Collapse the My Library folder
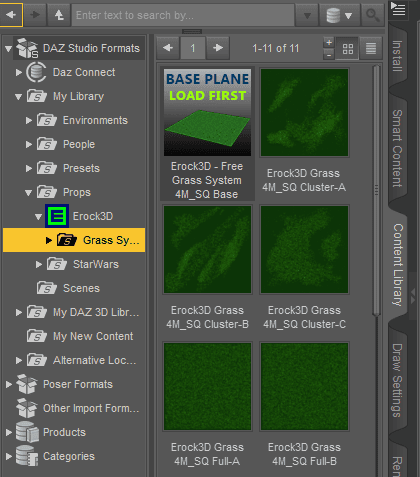Image resolution: width=420 pixels, height=477 pixels. tap(18, 97)
